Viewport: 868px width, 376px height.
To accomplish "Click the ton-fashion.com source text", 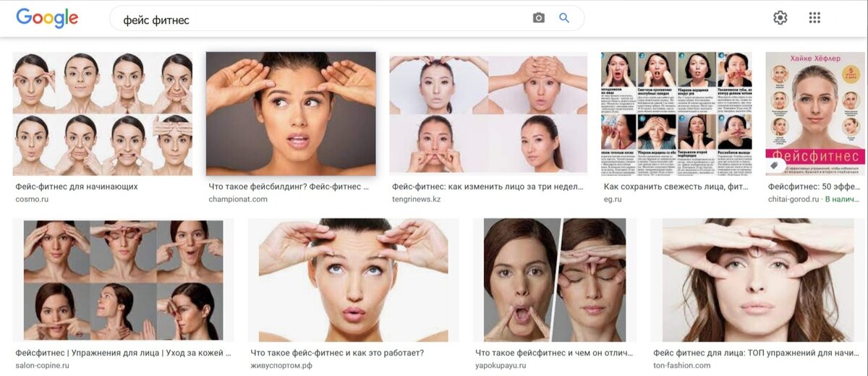I will click(x=682, y=366).
